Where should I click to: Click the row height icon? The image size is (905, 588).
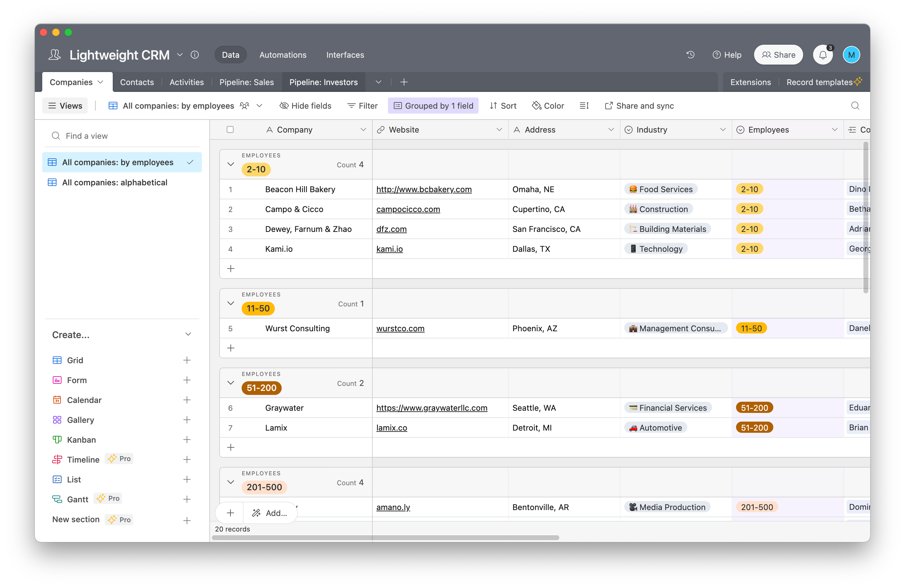pos(584,106)
